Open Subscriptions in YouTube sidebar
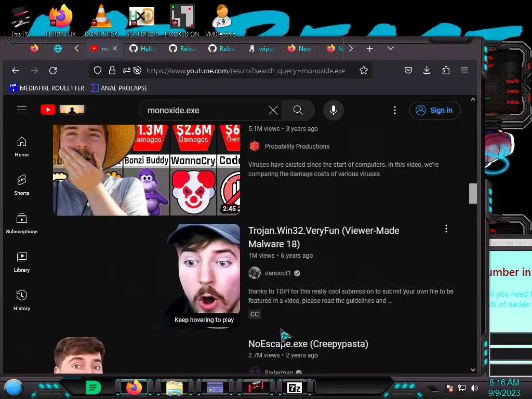532x399 pixels. tap(22, 223)
